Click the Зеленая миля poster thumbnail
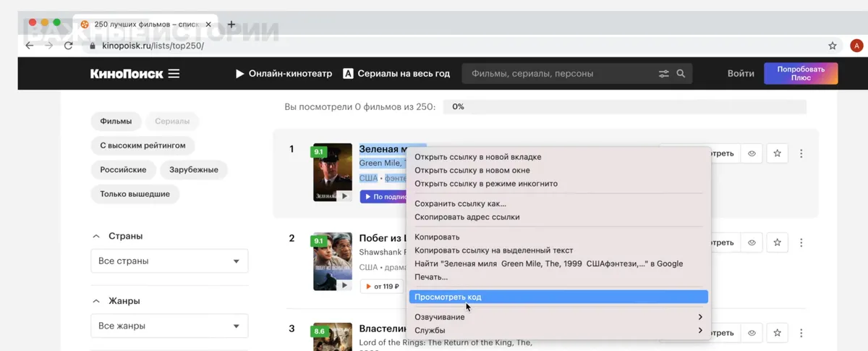This screenshot has height=351, width=868. (332, 172)
